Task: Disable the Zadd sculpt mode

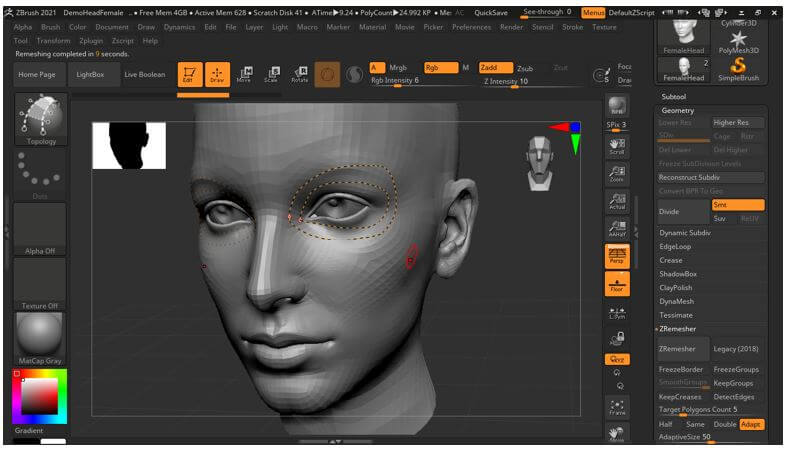Action: point(495,68)
